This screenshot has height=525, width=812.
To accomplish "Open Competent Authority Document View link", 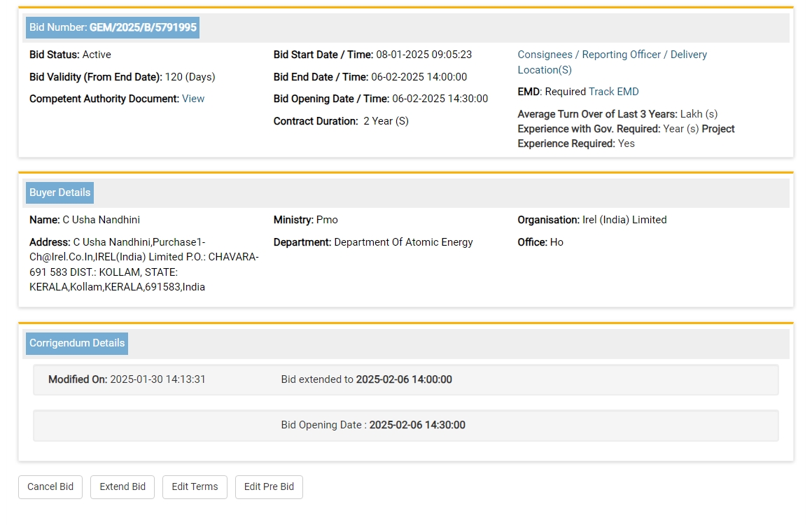I will click(193, 99).
